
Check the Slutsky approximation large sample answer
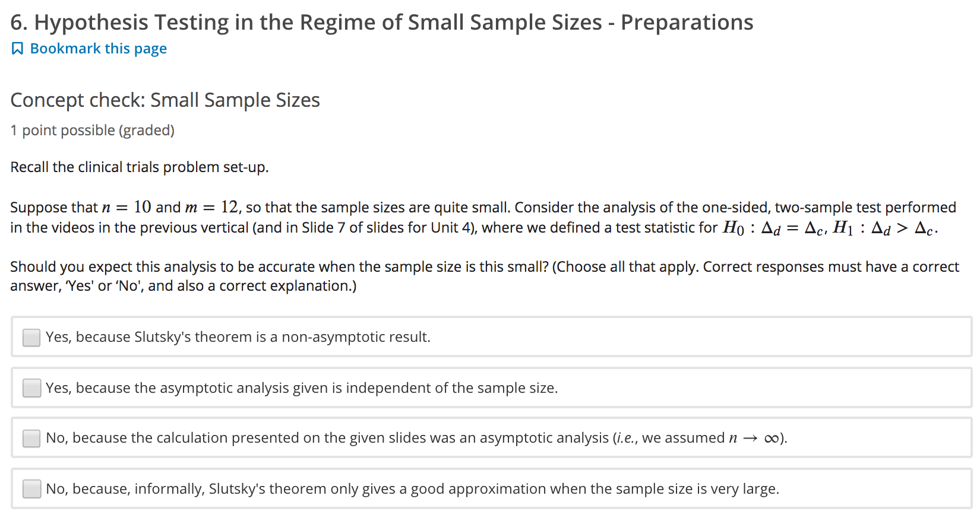pos(31,488)
